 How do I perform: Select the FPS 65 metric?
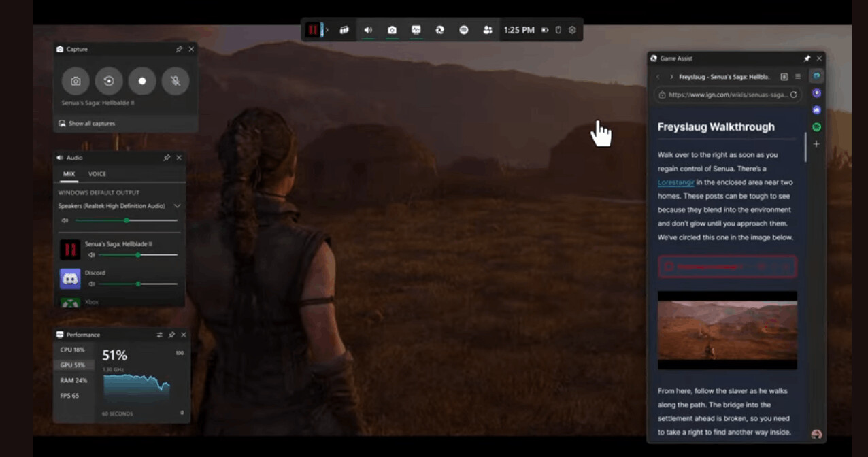click(x=73, y=395)
